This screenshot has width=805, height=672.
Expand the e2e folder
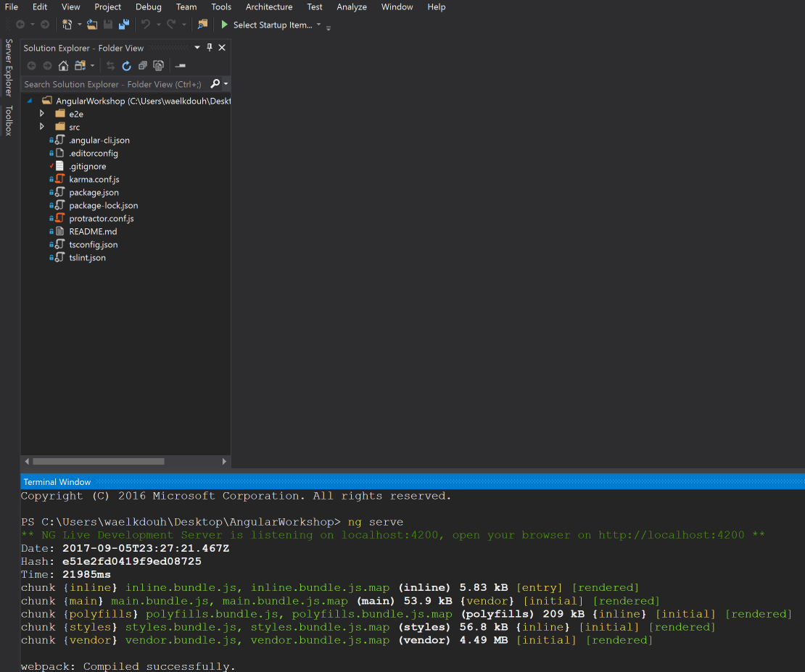point(42,114)
